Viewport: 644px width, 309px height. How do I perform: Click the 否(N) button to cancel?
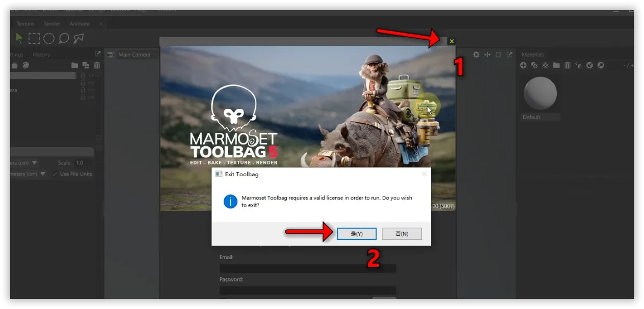402,234
